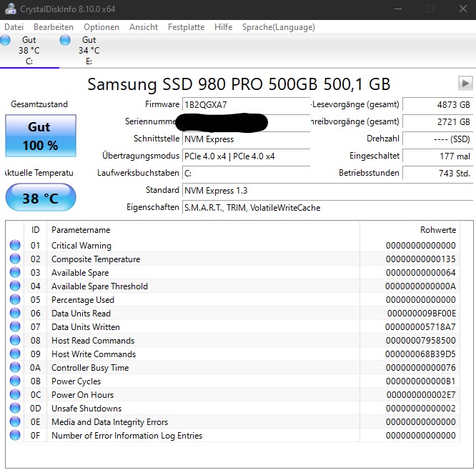Click the Schnittstelle field NVM Express

point(246,139)
